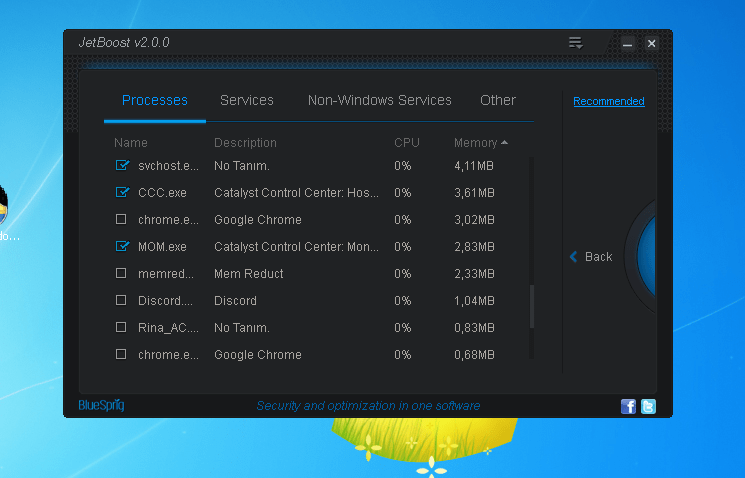Click the Recommended link
The height and width of the screenshot is (478, 745).
[609, 101]
